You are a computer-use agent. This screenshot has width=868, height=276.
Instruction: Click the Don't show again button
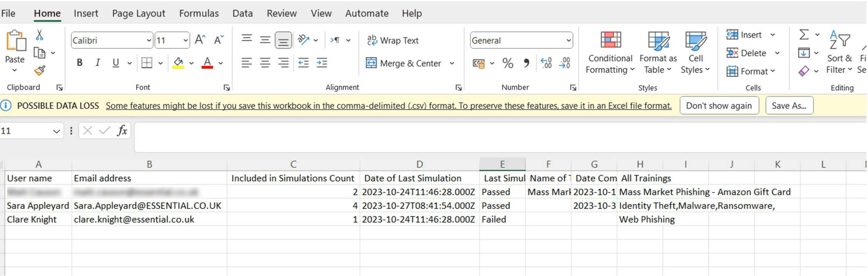pyautogui.click(x=719, y=106)
